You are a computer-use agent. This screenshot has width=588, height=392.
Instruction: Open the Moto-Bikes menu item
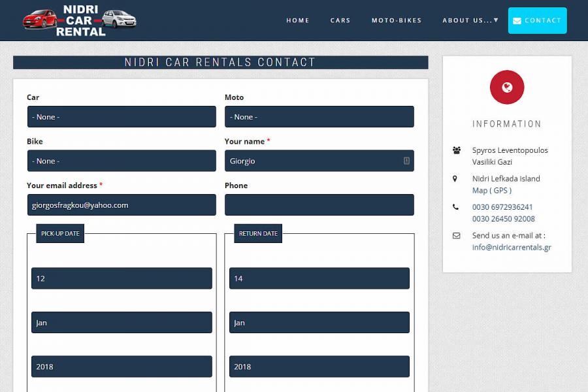397,20
